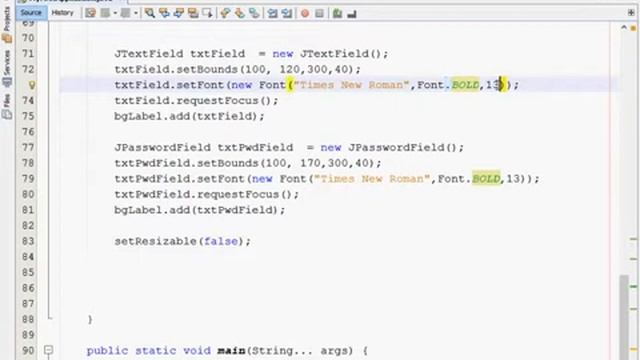Click the Forward navigation icon
Image resolution: width=640 pixels, height=360 pixels.
125,13
